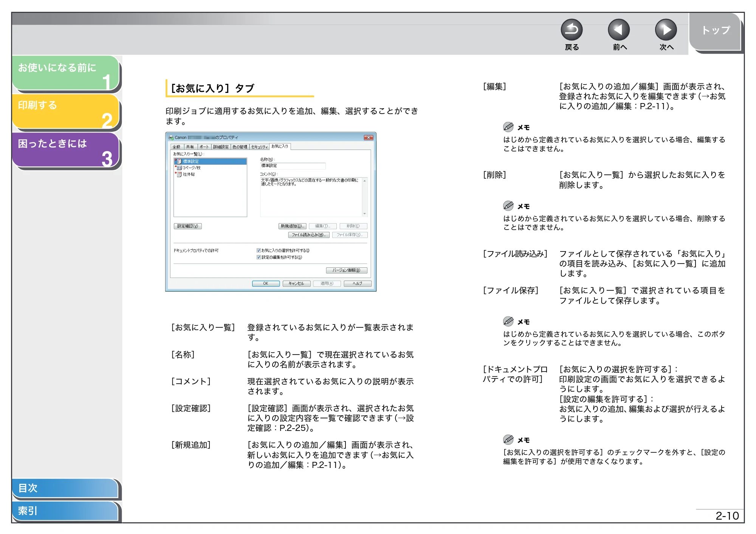
Task: Click the 設定確認(V) button
Action: point(188,226)
